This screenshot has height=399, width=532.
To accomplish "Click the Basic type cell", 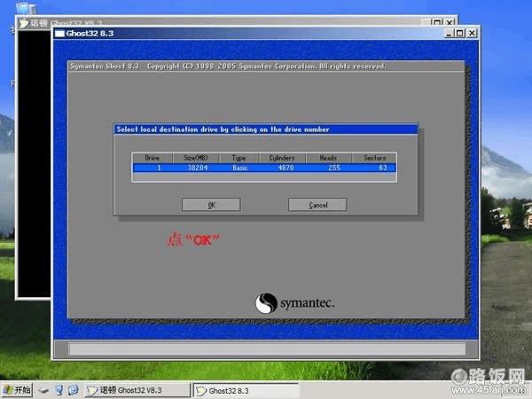I will pos(240,168).
